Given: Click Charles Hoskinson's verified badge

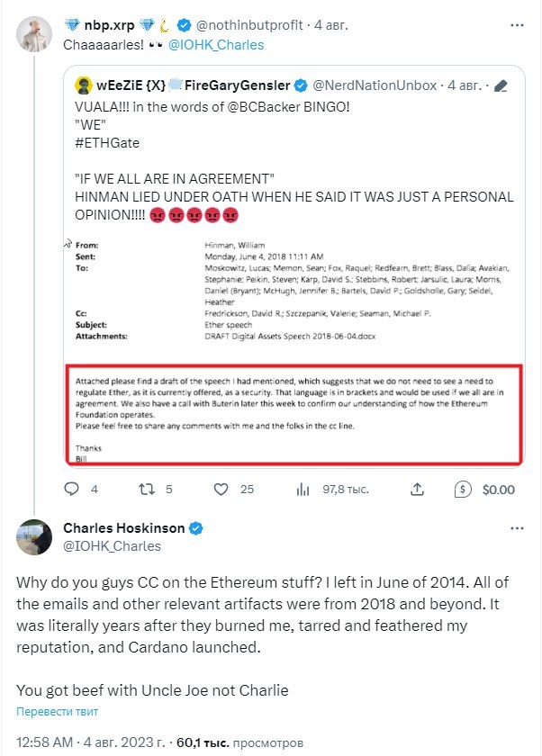Looking at the screenshot, I should [195, 528].
